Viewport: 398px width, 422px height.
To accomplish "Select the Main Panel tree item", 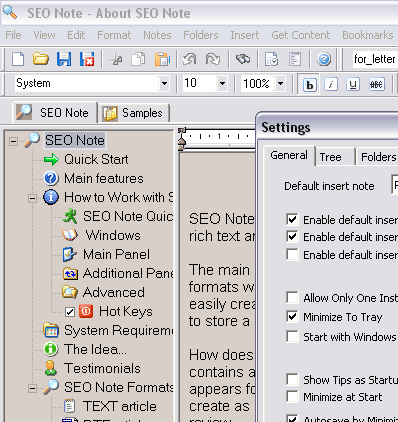I will click(116, 254).
